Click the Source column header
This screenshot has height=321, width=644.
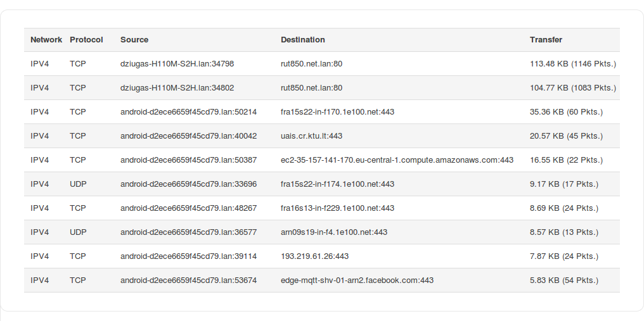pos(134,40)
